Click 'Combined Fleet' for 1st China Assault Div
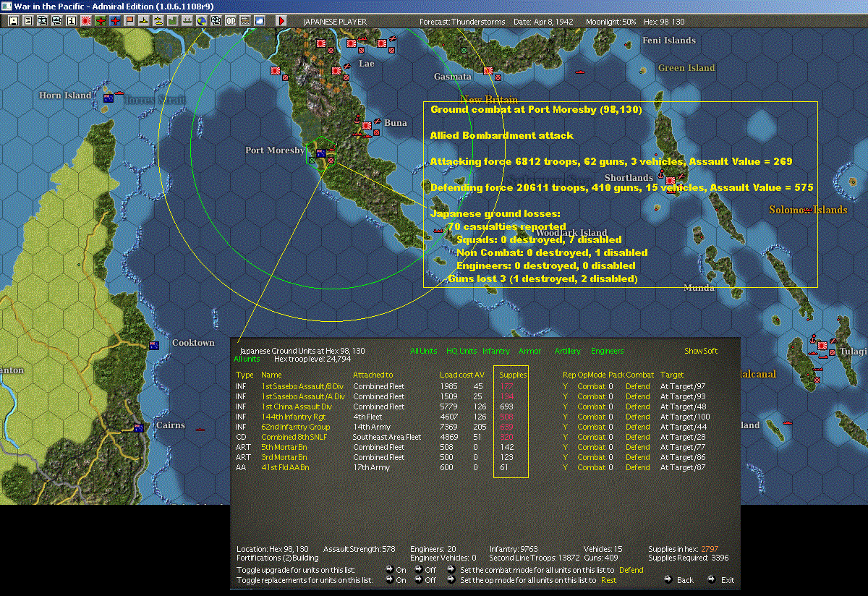 [379, 406]
